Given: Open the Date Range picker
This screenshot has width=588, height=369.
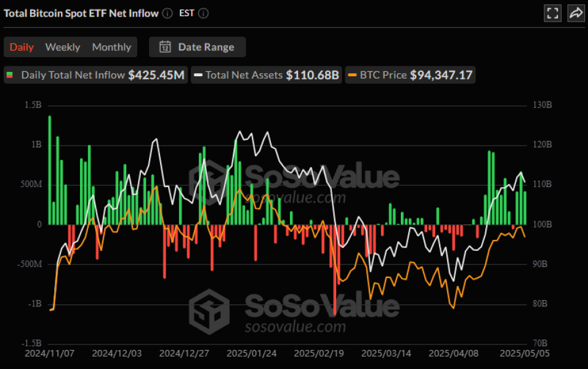Looking at the screenshot, I should click(x=206, y=47).
